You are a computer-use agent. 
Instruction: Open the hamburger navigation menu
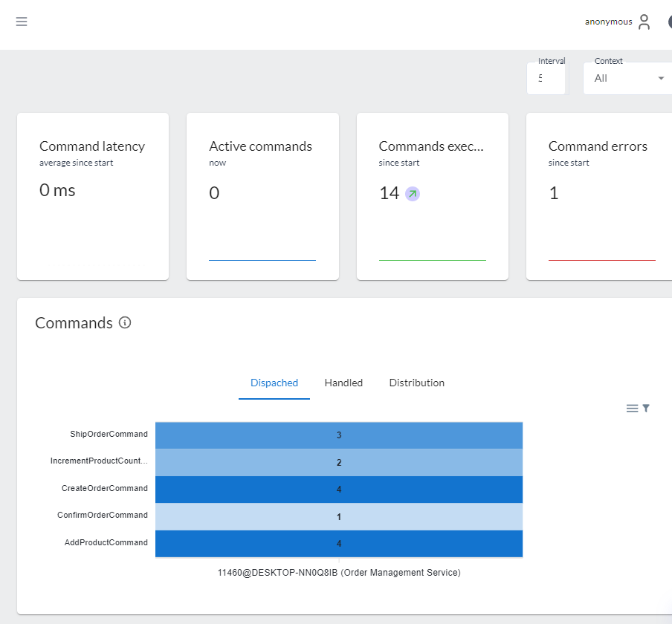[x=22, y=22]
